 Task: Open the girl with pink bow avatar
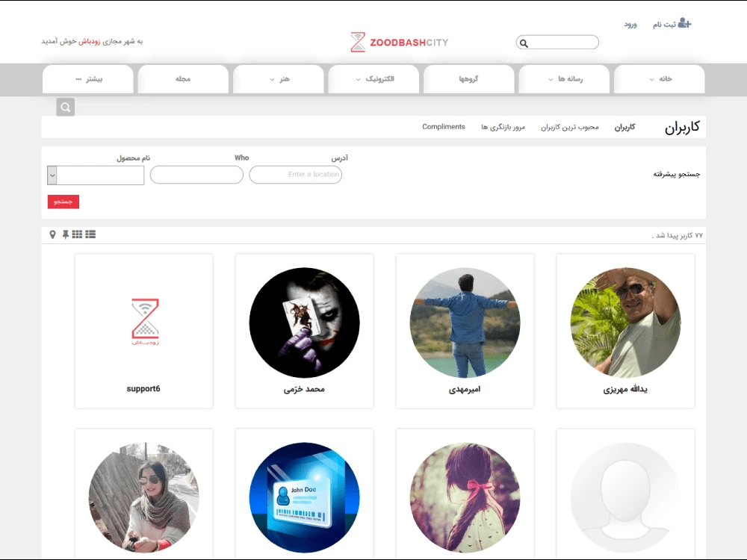[x=465, y=498]
